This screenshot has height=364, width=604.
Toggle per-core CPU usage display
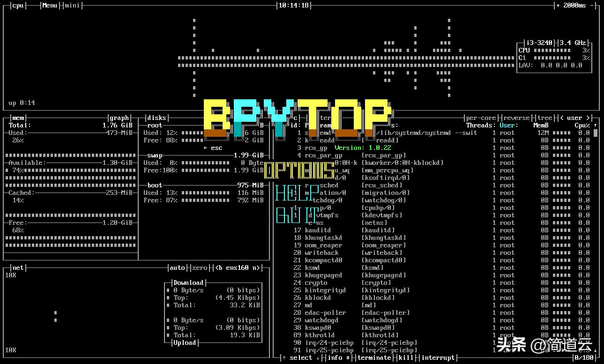pos(481,118)
